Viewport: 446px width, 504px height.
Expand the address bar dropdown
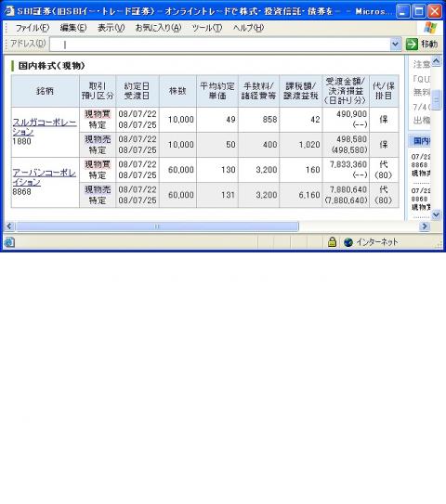tap(396, 44)
